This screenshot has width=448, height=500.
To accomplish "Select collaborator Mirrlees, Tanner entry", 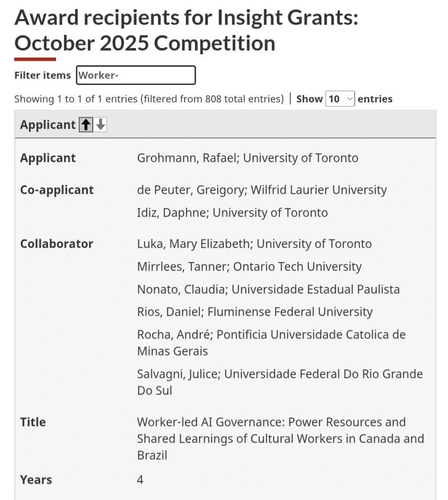I will click(249, 267).
